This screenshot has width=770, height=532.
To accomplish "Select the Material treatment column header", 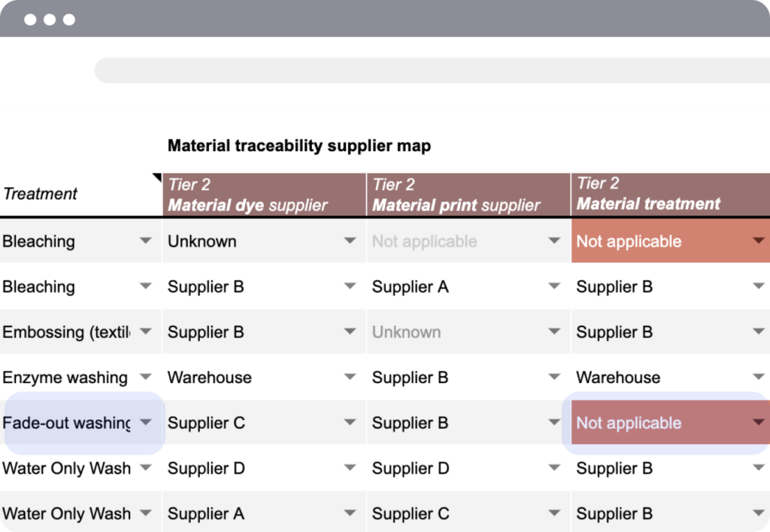I will [669, 195].
